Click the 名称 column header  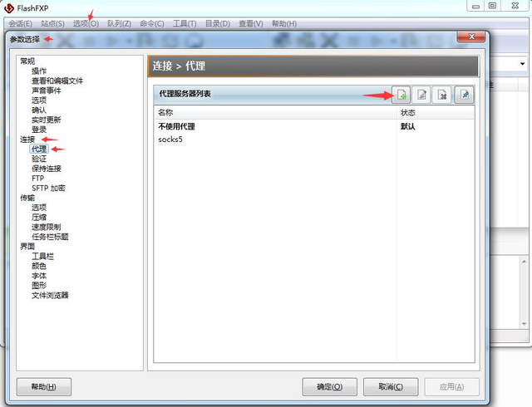(275, 113)
